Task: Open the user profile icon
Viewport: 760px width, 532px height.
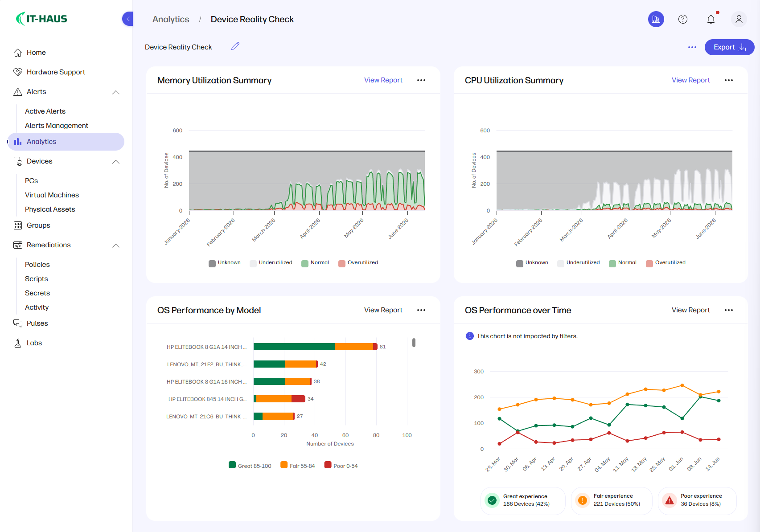Action: click(x=739, y=19)
